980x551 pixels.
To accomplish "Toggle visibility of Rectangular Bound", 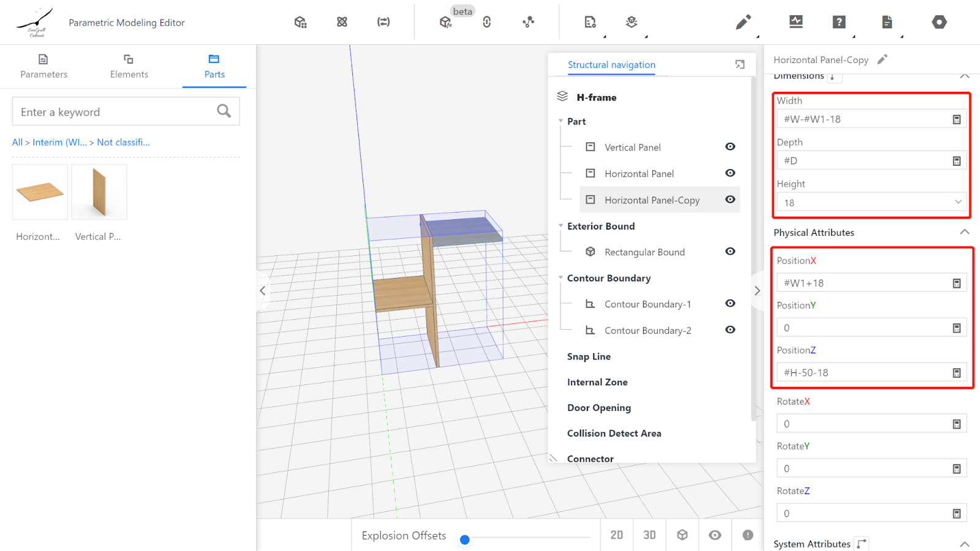I will tap(730, 252).
